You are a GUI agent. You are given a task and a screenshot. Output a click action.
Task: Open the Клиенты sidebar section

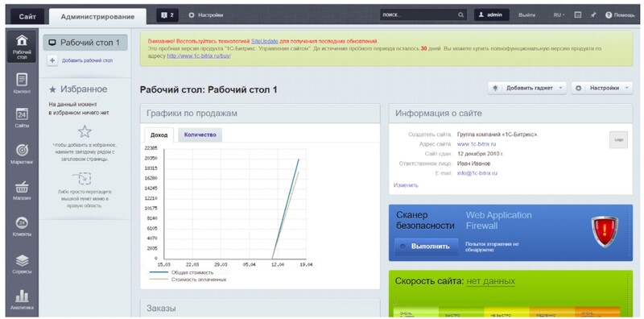pos(22,226)
